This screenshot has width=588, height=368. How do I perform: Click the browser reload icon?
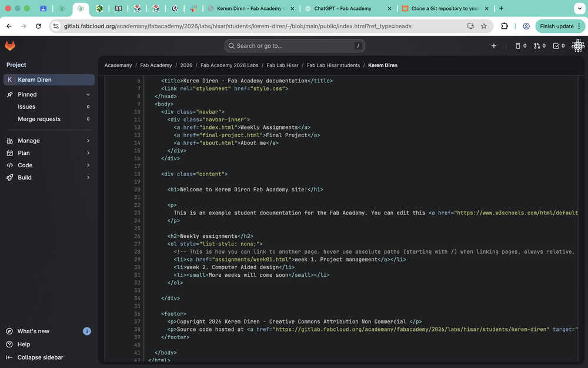pyautogui.click(x=38, y=26)
